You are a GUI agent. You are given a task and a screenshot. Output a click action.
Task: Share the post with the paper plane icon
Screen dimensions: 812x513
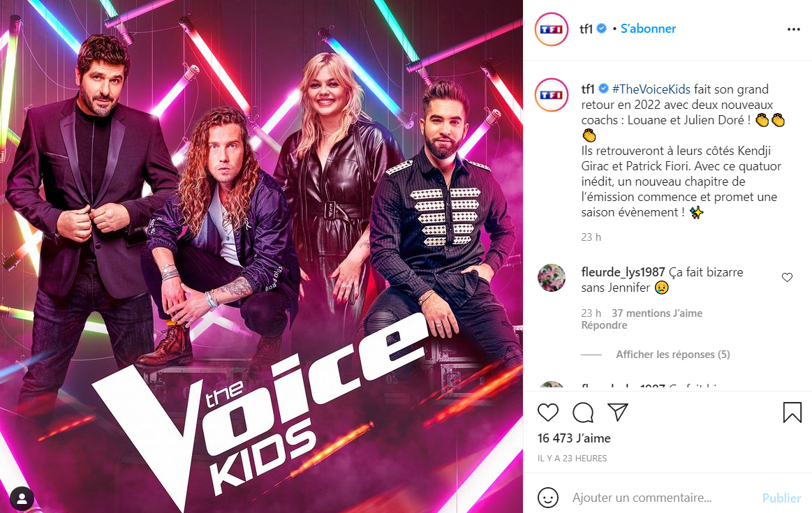(618, 412)
